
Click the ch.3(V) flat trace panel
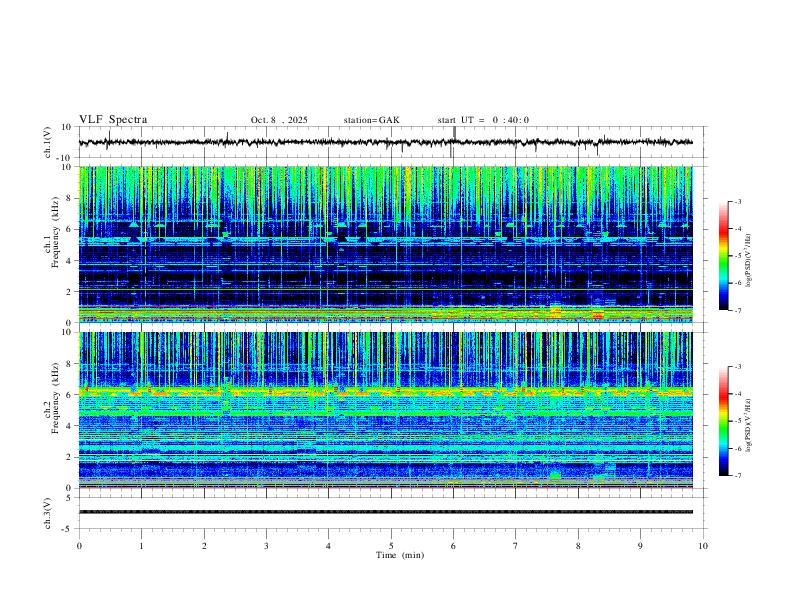[392, 513]
